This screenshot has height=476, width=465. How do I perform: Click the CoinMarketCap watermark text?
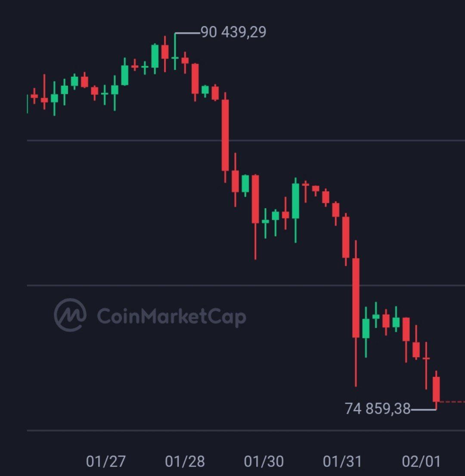point(171,317)
